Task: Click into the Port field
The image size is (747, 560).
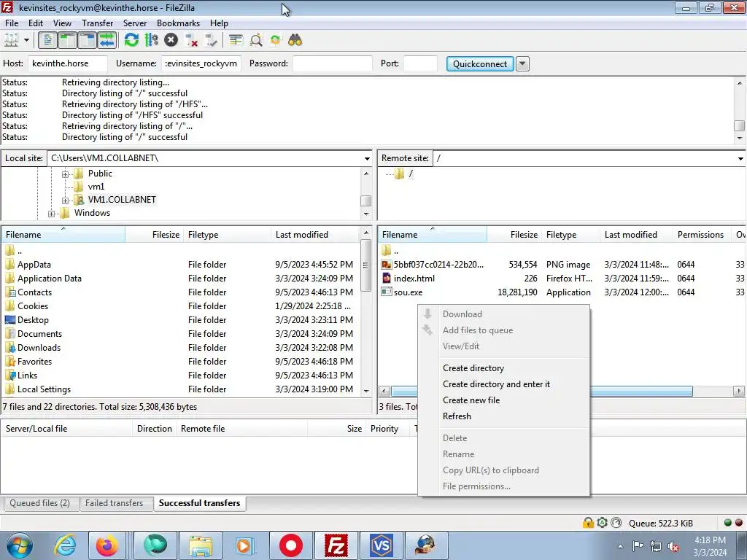Action: pos(420,64)
